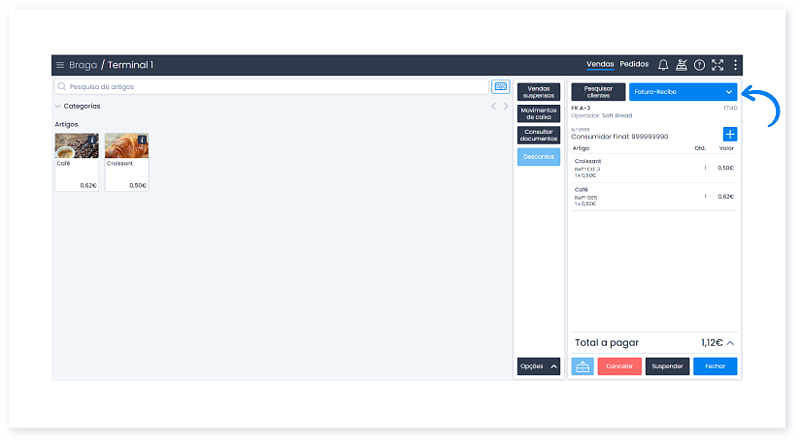Click the blue plus button by Consumidor Final

(730, 134)
